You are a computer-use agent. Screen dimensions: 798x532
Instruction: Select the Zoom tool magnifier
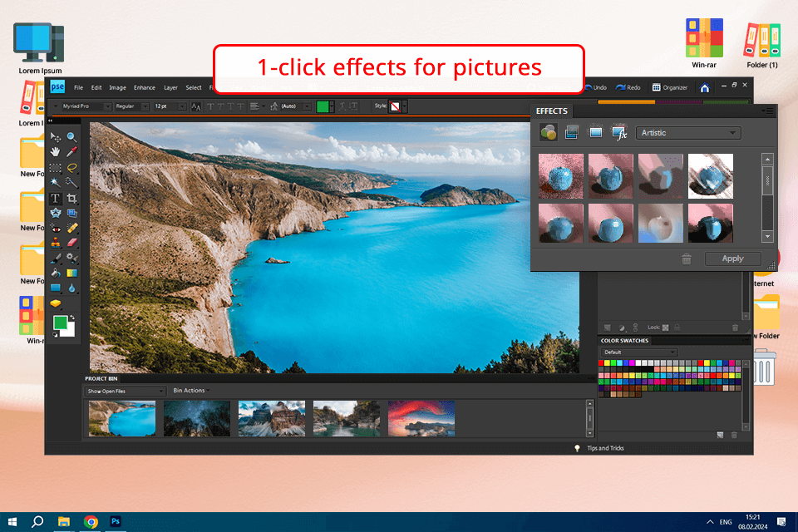click(x=71, y=137)
